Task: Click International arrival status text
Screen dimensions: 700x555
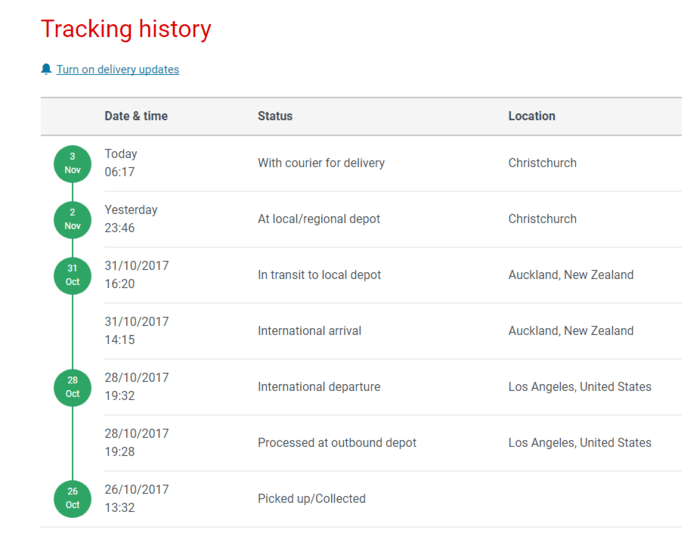Action: coord(309,331)
